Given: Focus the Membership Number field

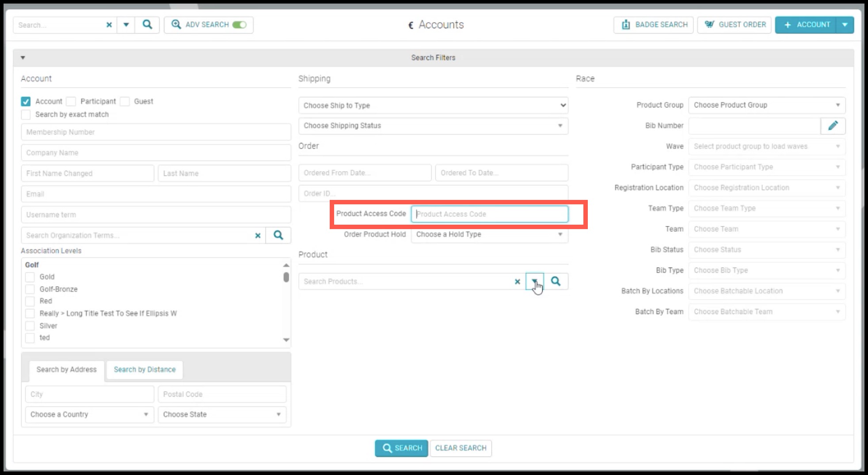Looking at the screenshot, I should pos(156,132).
